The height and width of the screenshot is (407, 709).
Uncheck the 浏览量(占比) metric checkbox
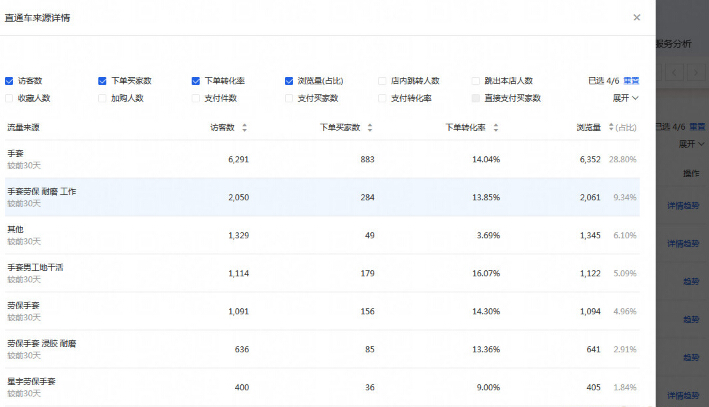[x=289, y=81]
